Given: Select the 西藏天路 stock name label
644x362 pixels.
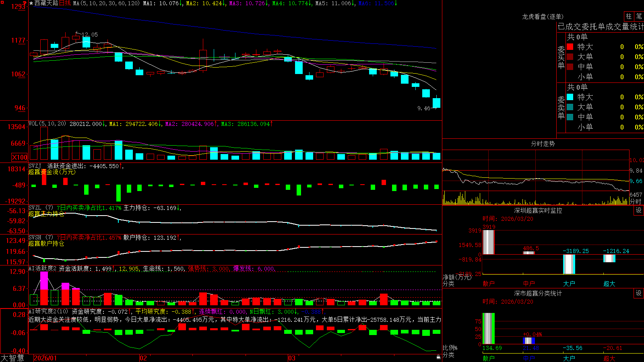Looking at the screenshot, I should pyautogui.click(x=46, y=3).
